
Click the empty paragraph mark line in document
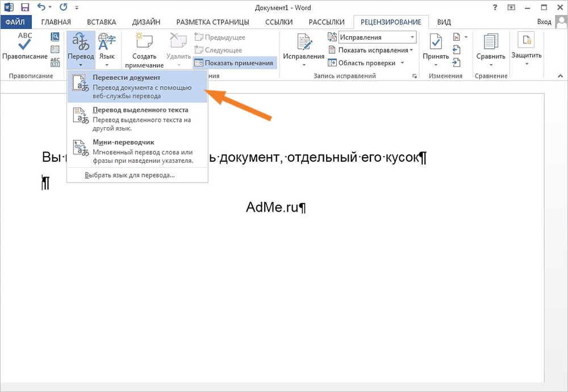tap(45, 182)
